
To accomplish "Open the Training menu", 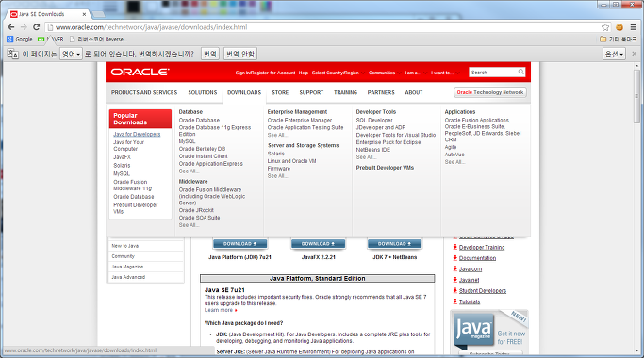I will tap(345, 92).
